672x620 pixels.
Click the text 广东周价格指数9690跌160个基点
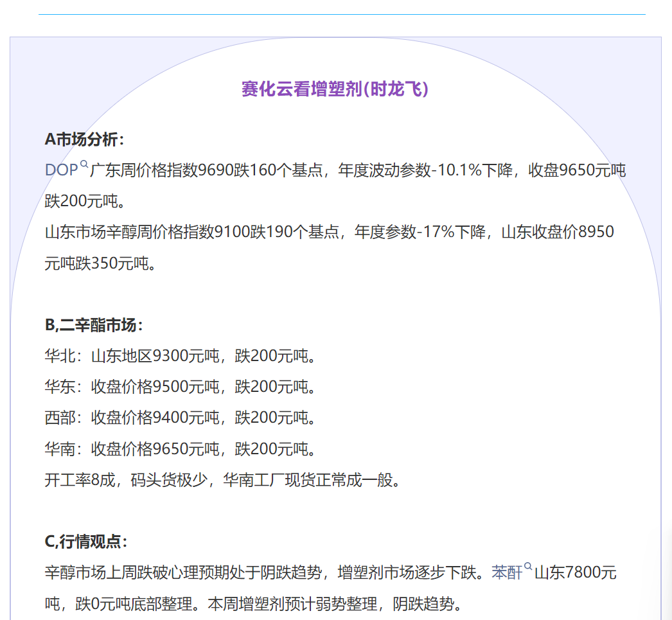tap(207, 170)
